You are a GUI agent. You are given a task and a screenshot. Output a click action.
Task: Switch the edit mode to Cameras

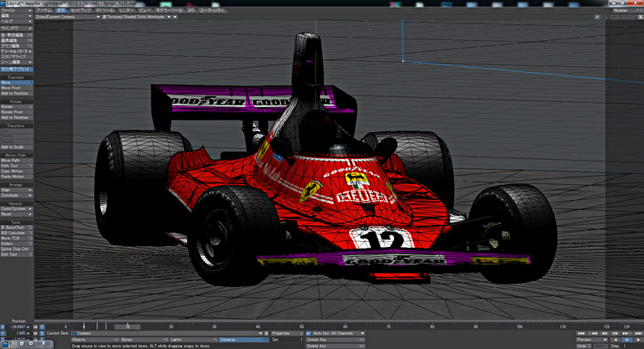243,340
